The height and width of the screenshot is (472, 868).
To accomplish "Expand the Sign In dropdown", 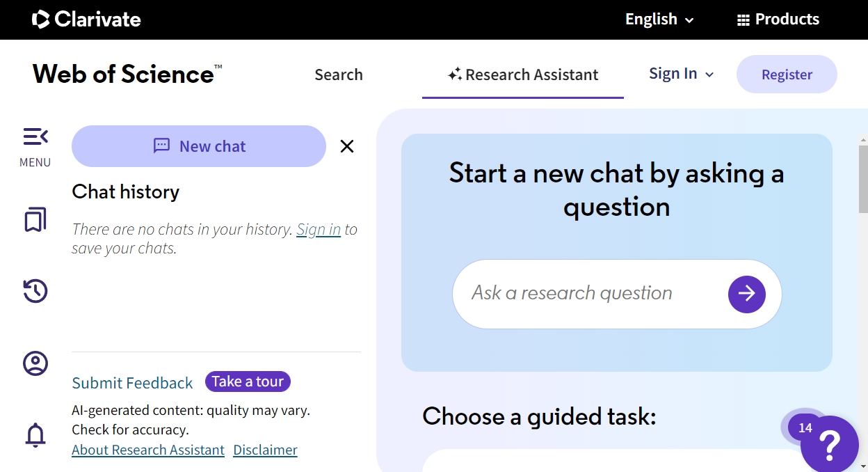I will click(681, 74).
